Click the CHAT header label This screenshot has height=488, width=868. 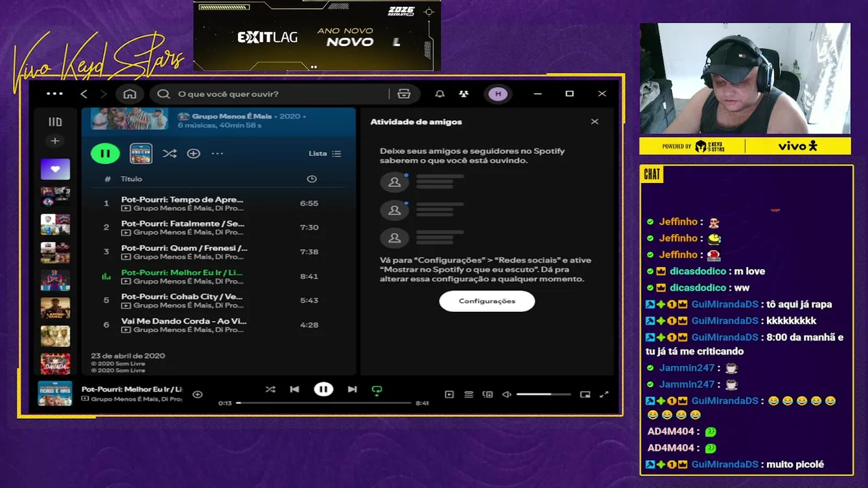(652, 174)
